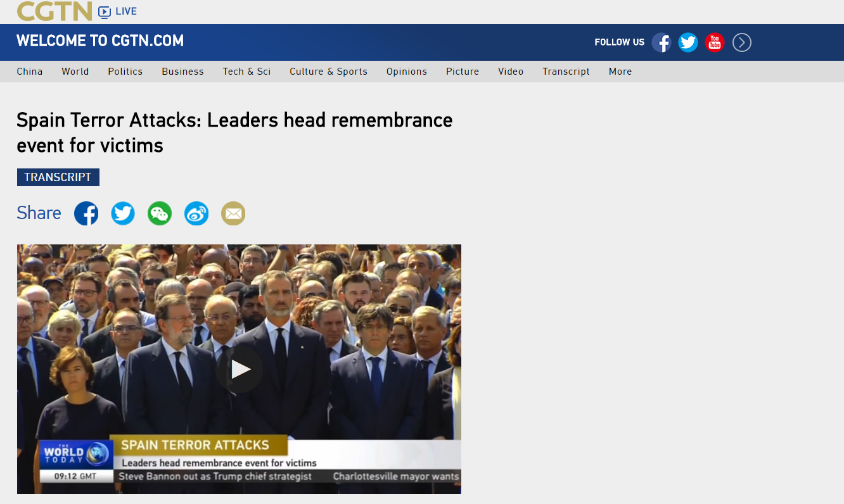The image size is (844, 504).
Task: Open the More navigation menu
Action: click(x=620, y=72)
